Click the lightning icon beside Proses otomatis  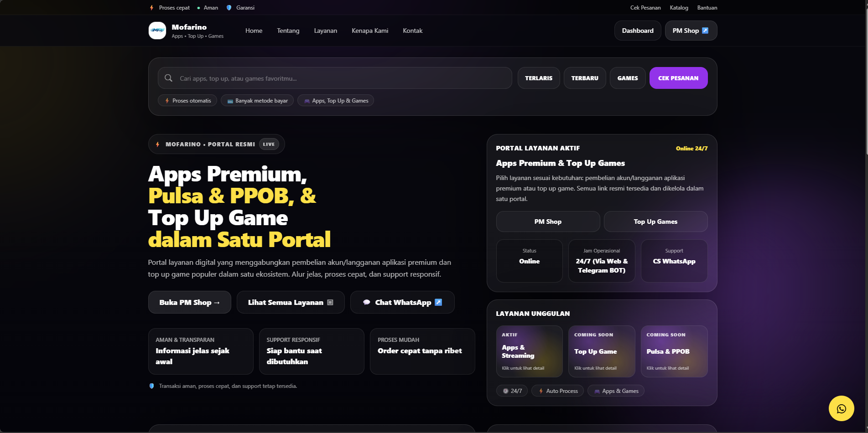tap(167, 101)
